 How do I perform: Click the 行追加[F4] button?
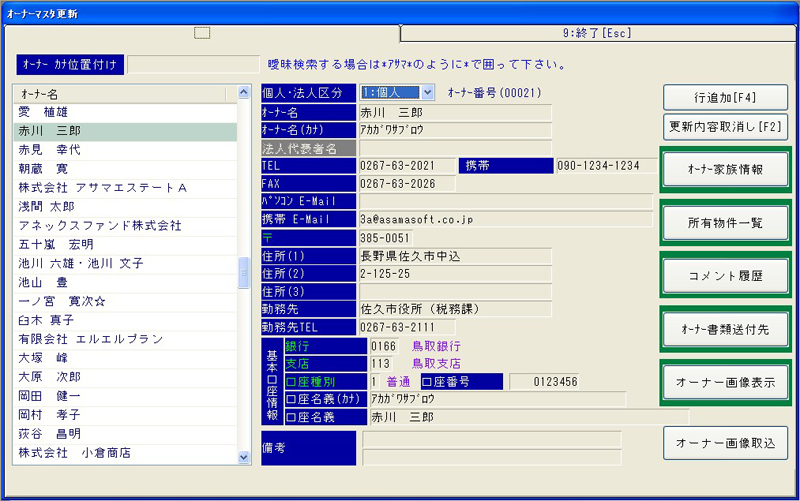coord(725,97)
